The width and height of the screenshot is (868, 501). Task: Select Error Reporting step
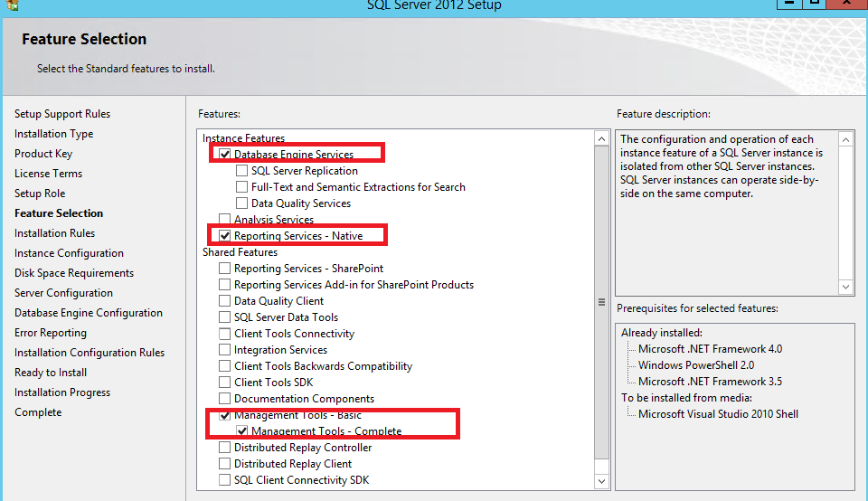(51, 334)
